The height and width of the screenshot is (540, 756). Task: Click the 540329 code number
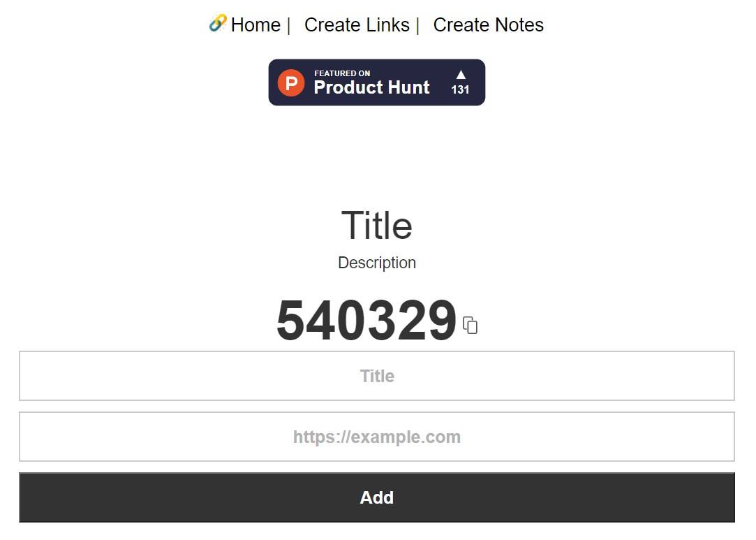[x=366, y=321]
